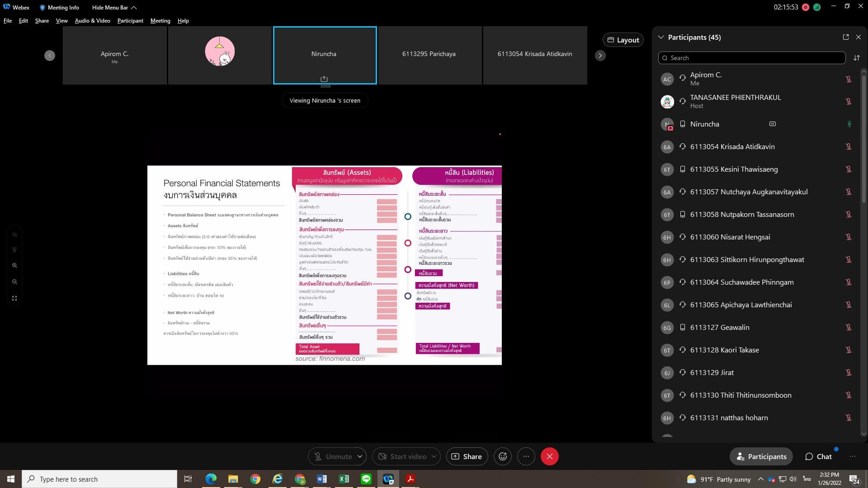Image resolution: width=868 pixels, height=488 pixels.
Task: Toggle the Participants panel button
Action: tap(761, 456)
